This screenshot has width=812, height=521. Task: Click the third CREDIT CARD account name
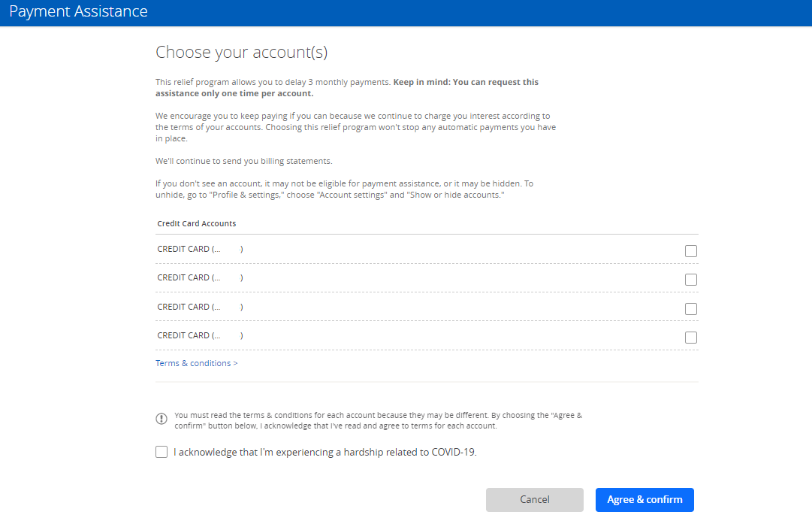coord(199,307)
